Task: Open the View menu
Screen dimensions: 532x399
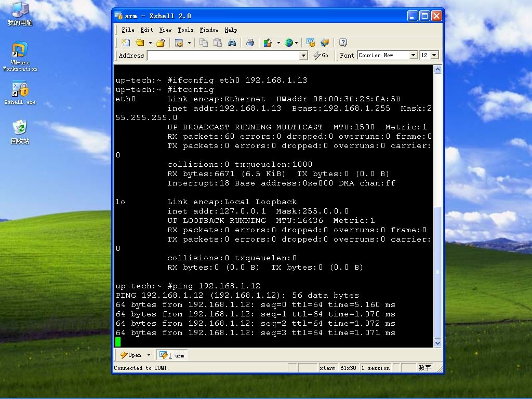Action: (x=166, y=30)
